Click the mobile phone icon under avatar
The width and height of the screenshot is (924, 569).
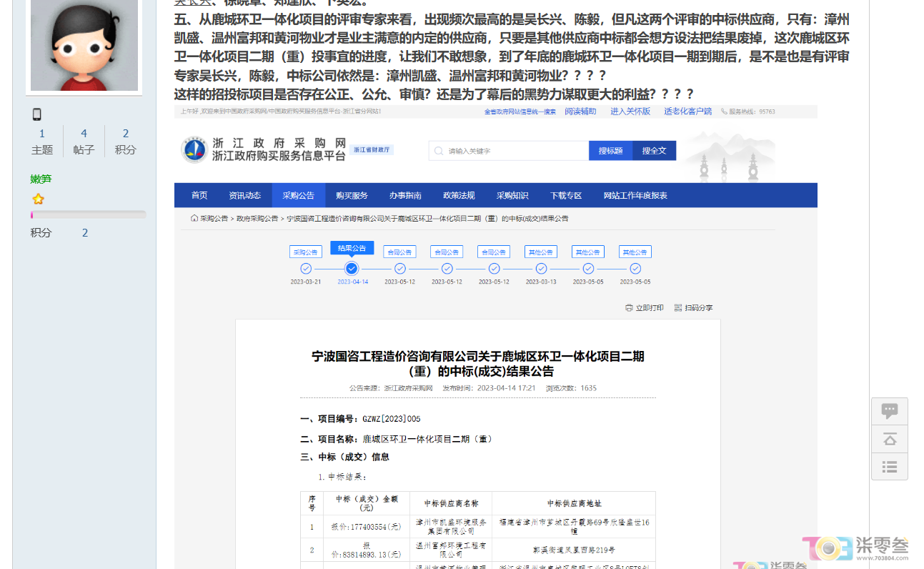[37, 114]
